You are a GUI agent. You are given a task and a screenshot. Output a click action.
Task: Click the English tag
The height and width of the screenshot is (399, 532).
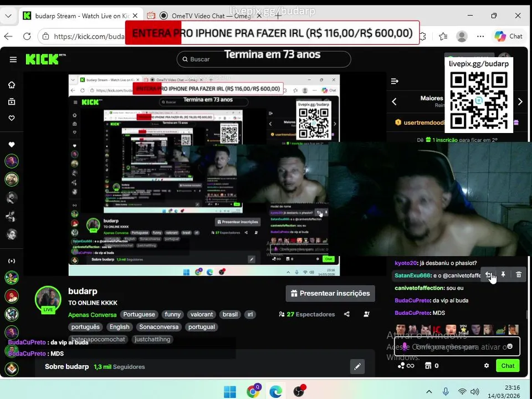click(x=120, y=327)
